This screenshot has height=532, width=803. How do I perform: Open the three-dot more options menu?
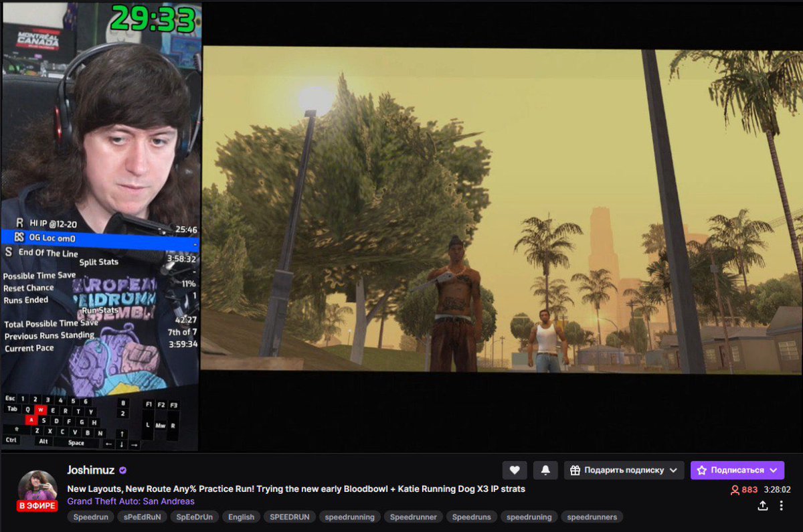(781, 506)
